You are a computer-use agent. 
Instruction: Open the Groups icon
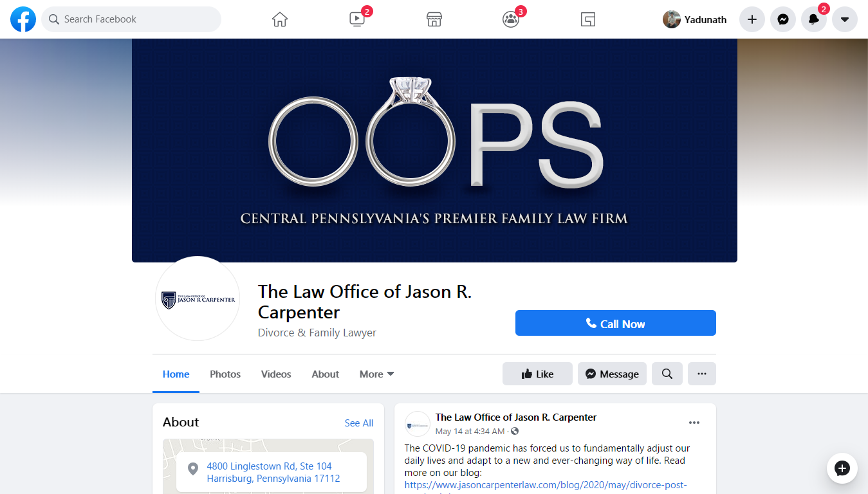point(511,19)
